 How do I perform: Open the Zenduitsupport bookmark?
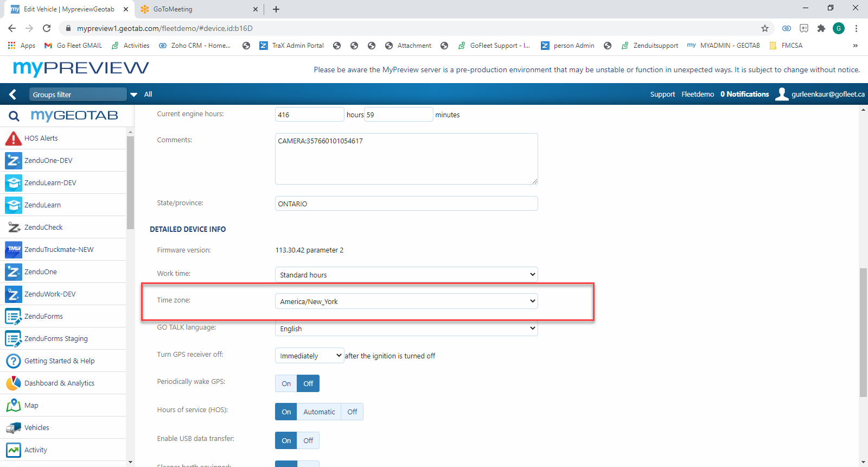pos(650,46)
